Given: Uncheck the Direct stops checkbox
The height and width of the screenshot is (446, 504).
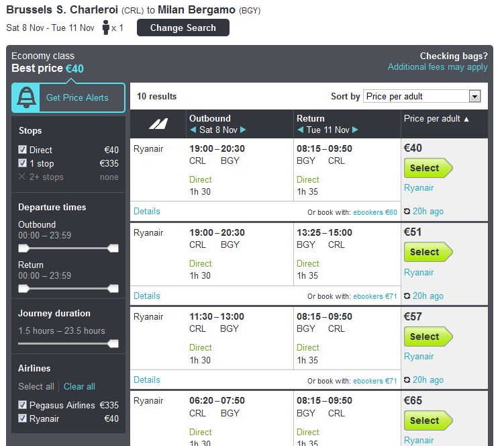Looking at the screenshot, I should [x=23, y=150].
